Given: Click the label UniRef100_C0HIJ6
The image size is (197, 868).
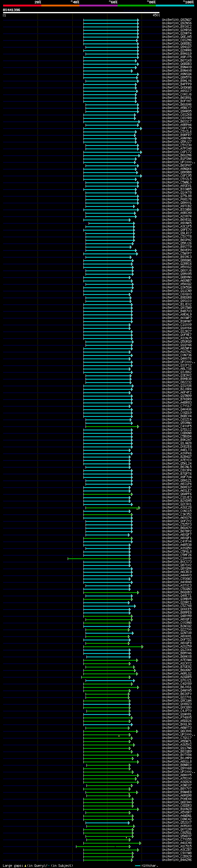Looking at the screenshot, I should [177, 94].
